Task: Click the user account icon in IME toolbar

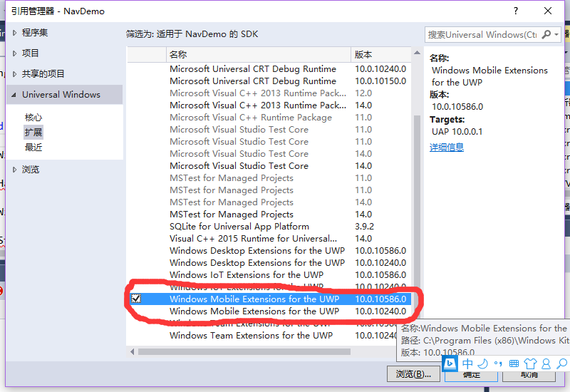Action: click(x=546, y=363)
